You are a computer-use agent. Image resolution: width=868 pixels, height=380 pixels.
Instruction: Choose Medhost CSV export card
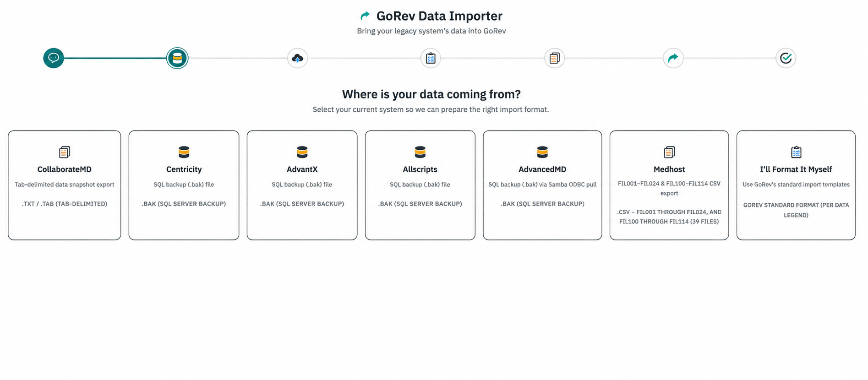click(x=669, y=185)
